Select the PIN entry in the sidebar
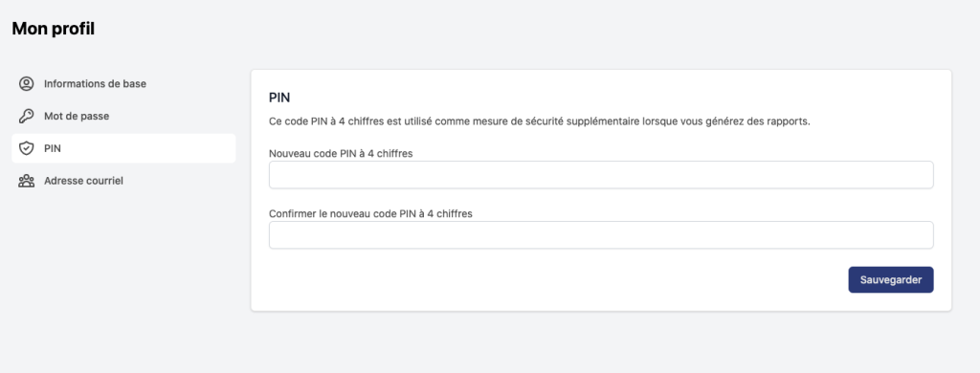The height and width of the screenshot is (373, 980). [123, 148]
